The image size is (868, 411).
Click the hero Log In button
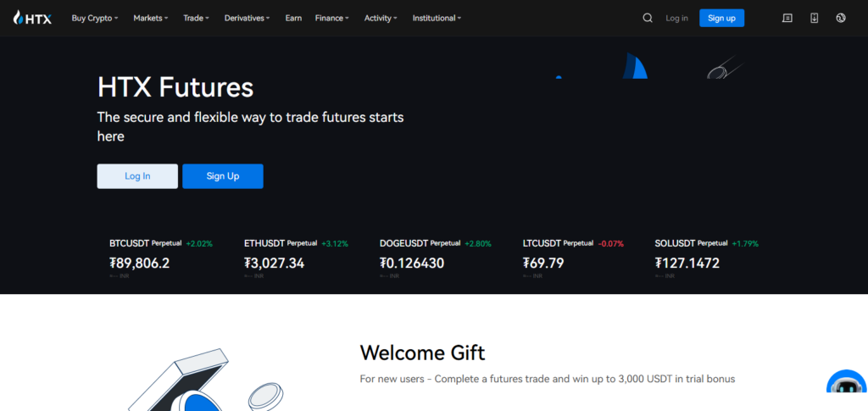coord(137,176)
